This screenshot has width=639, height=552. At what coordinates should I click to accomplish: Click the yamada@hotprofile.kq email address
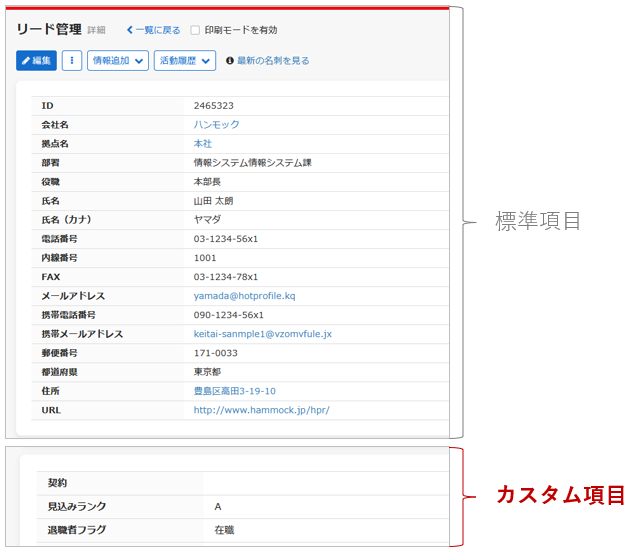click(x=244, y=296)
